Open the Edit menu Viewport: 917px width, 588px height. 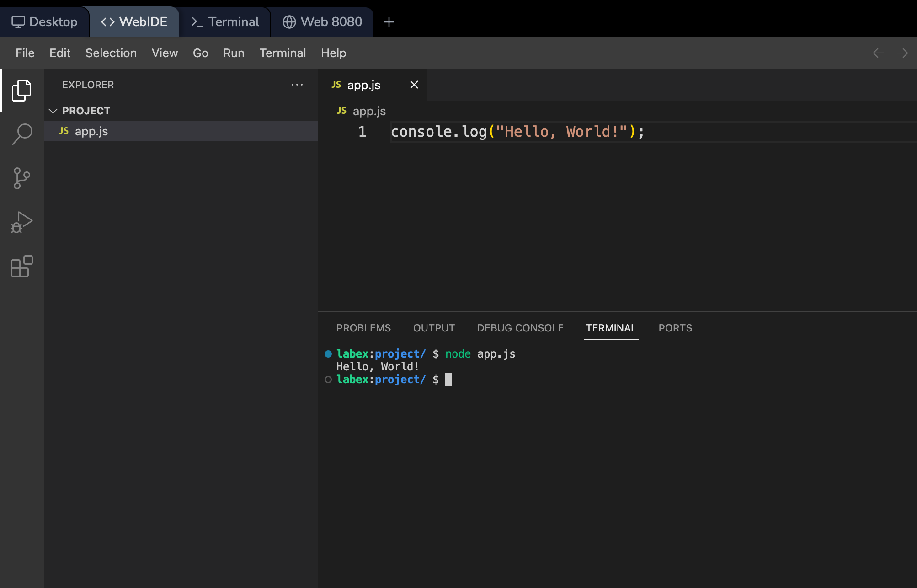click(x=60, y=53)
